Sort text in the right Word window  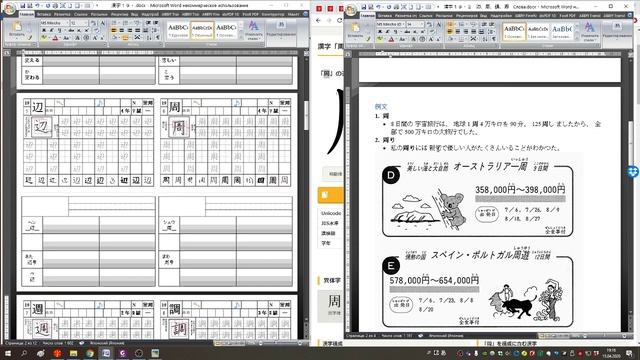485,39
